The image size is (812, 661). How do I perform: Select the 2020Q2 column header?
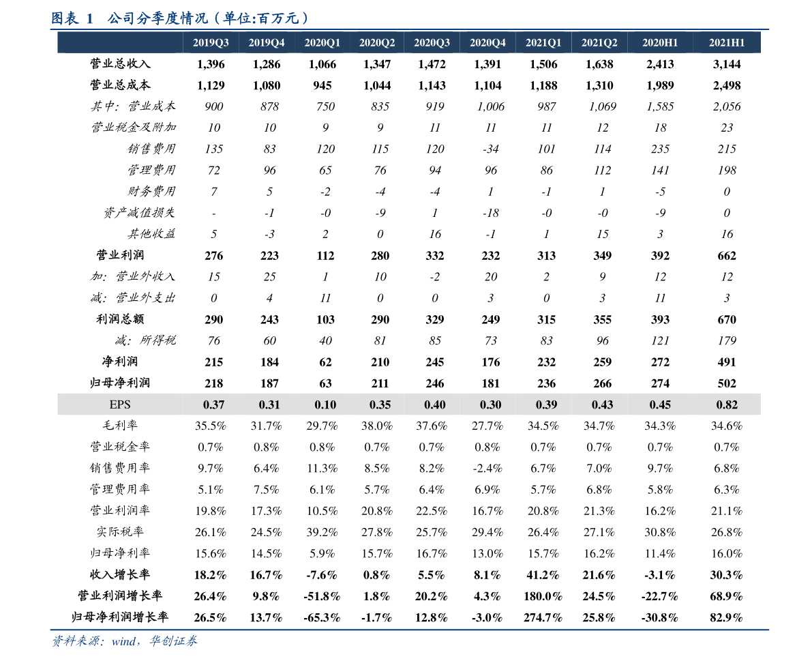pyautogui.click(x=377, y=42)
